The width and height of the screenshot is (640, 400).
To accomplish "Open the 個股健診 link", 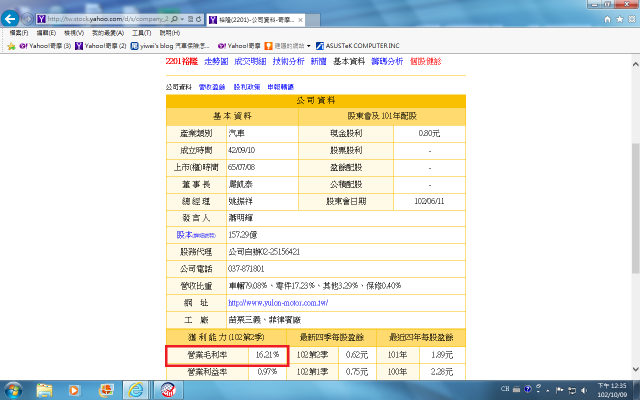I will (x=426, y=62).
